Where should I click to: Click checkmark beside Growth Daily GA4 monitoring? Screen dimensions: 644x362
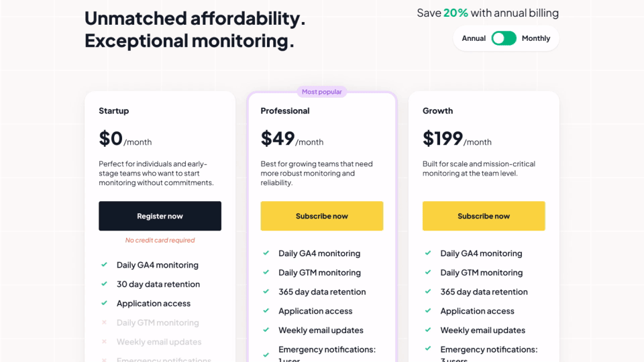pos(428,253)
